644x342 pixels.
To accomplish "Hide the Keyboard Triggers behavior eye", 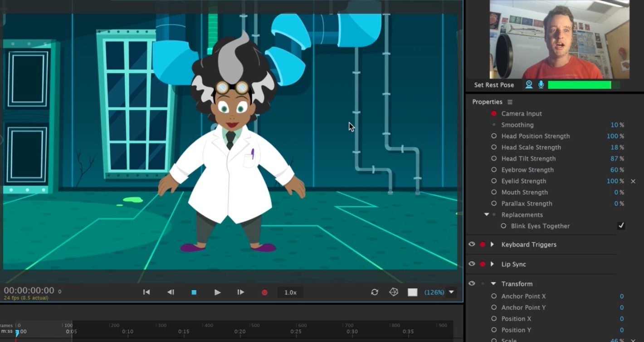I will click(x=472, y=244).
